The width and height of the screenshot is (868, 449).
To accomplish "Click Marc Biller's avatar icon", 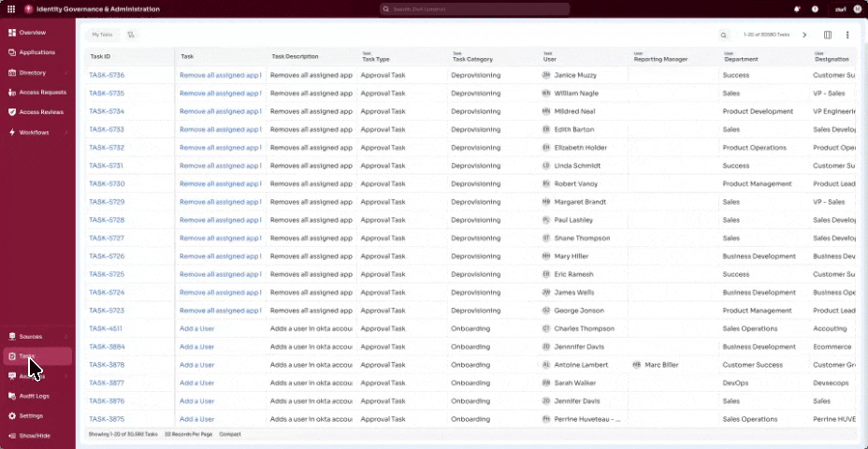I will pyautogui.click(x=637, y=365).
